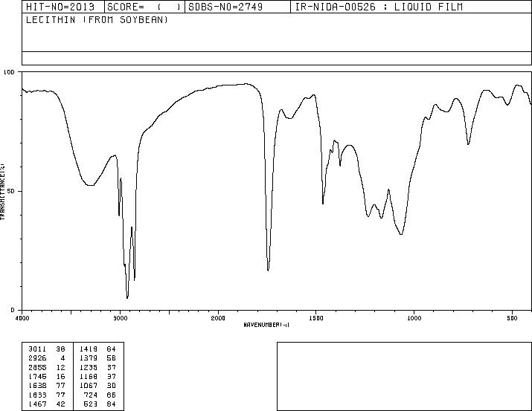This screenshot has height=411, width=532.
Task: Select peak value 1467 in the peak table
Action: [x=37, y=404]
